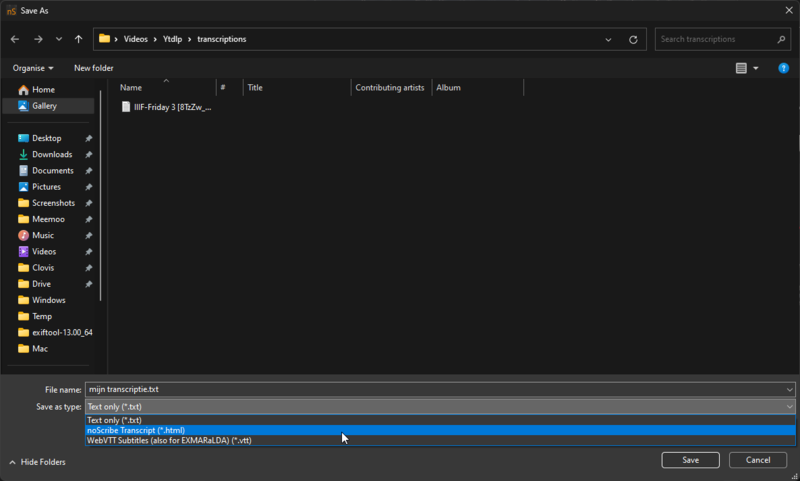Image resolution: width=800 pixels, height=481 pixels.
Task: Refresh the transcriptions folder view
Action: point(633,39)
